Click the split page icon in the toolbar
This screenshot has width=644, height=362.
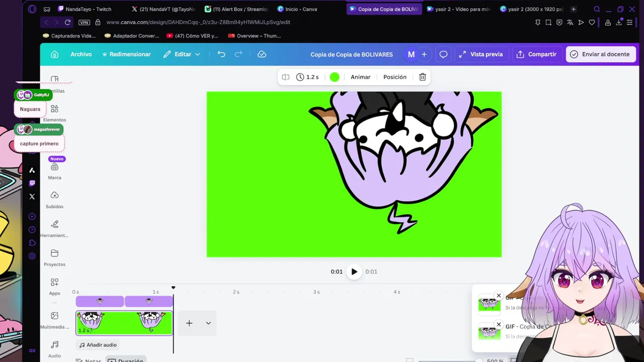click(x=286, y=77)
